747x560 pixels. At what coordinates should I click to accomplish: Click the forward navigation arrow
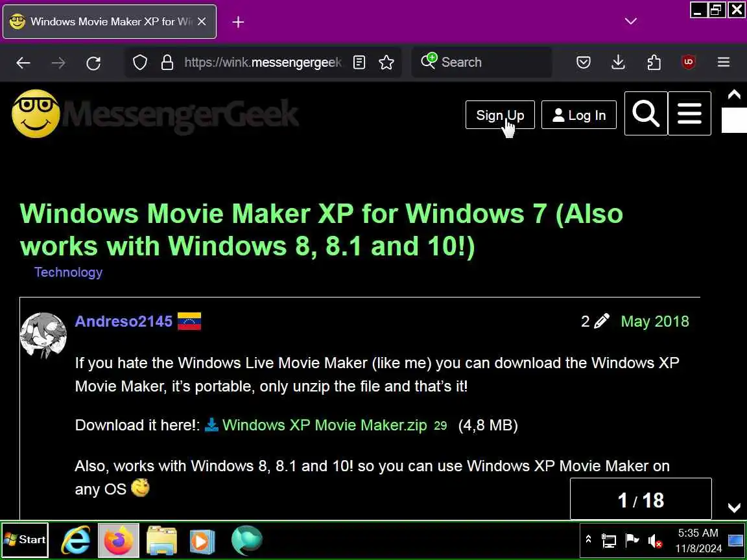pyautogui.click(x=58, y=62)
